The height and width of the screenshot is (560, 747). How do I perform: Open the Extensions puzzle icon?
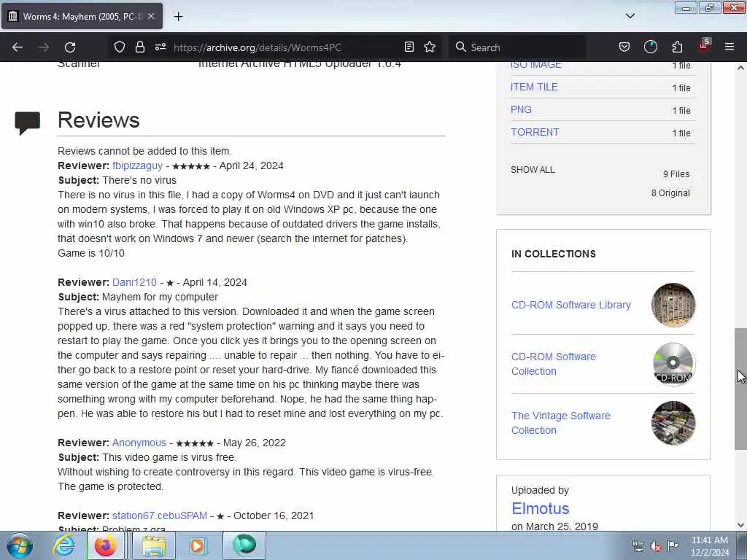(x=677, y=47)
